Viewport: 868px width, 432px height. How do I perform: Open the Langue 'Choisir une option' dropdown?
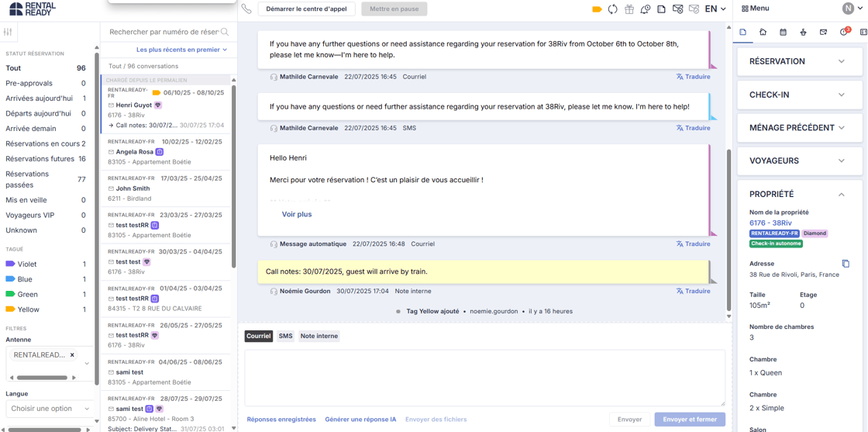[x=50, y=409]
